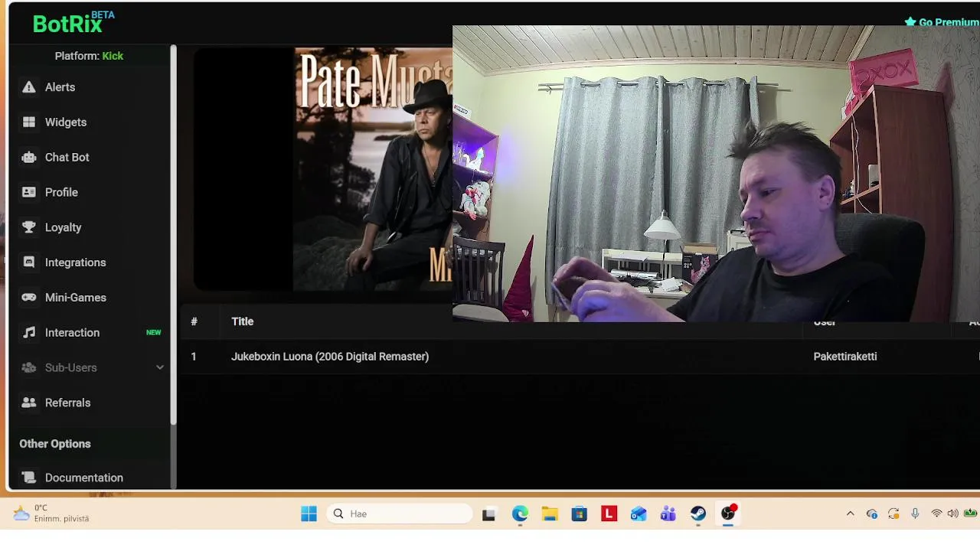
Task: Open the Windows Start menu
Action: point(309,514)
